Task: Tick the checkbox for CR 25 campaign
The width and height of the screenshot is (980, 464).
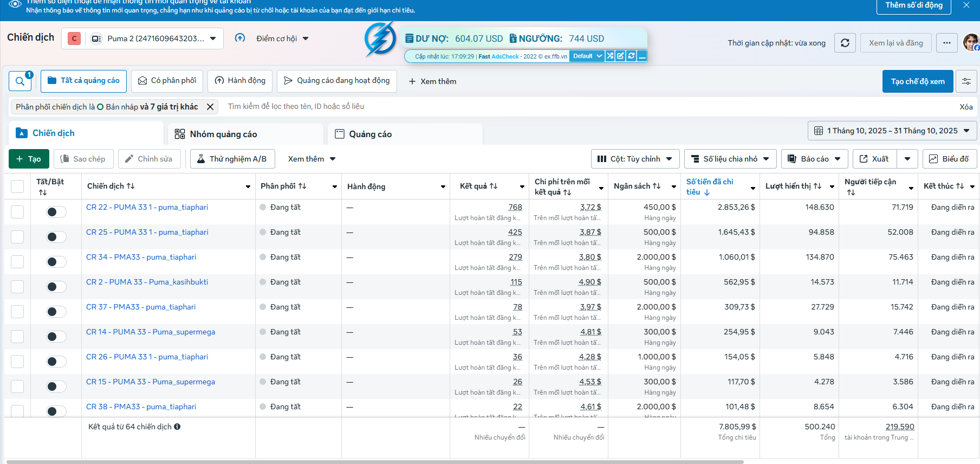Action: pos(17,236)
